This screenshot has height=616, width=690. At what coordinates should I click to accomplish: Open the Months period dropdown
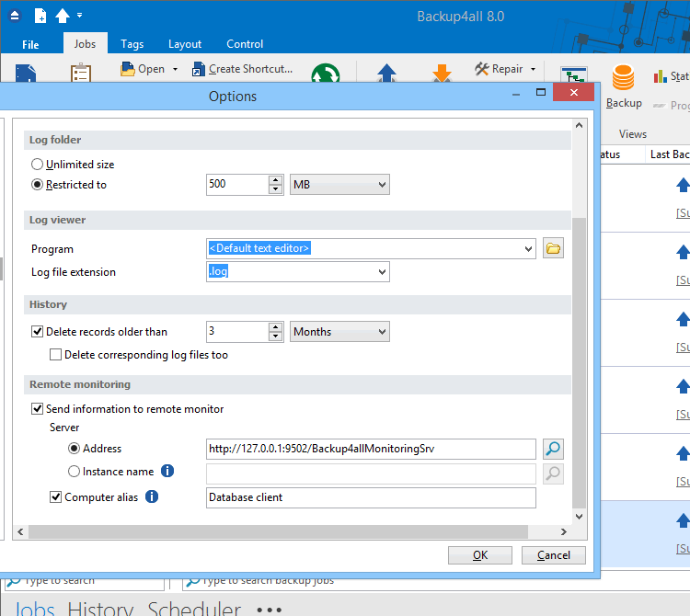(x=339, y=332)
